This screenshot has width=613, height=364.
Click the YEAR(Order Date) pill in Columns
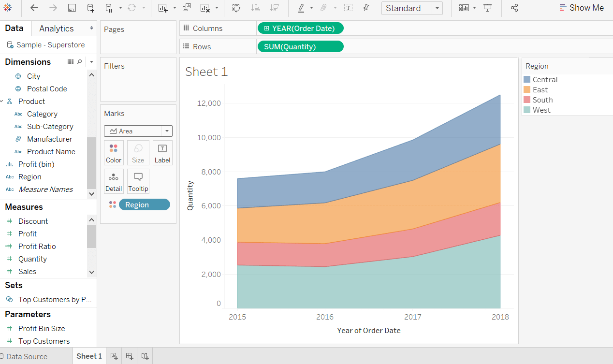coord(300,29)
